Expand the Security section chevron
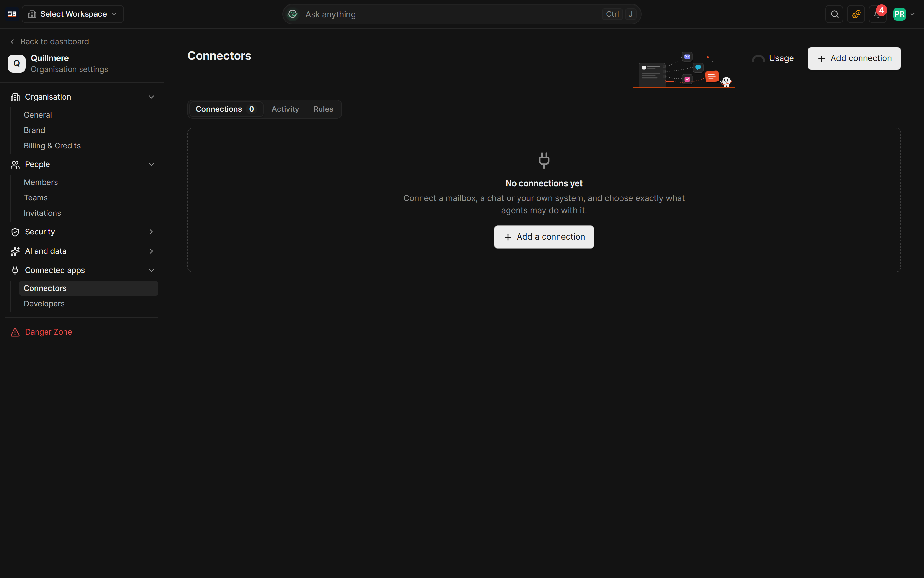This screenshot has width=924, height=578. pos(151,232)
